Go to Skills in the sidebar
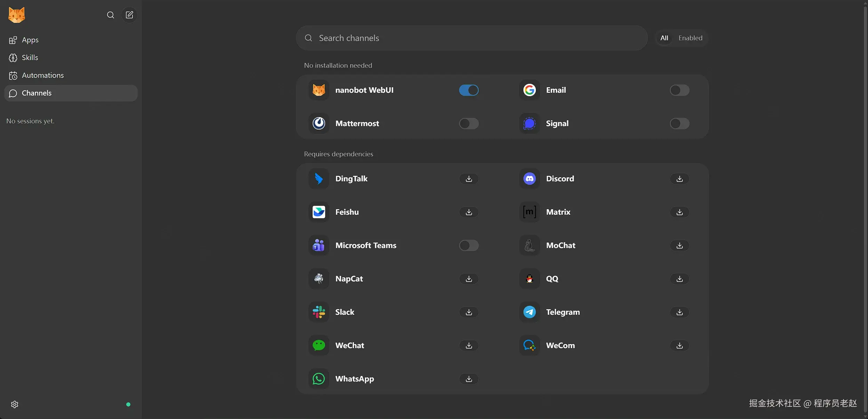868x419 pixels. point(71,58)
